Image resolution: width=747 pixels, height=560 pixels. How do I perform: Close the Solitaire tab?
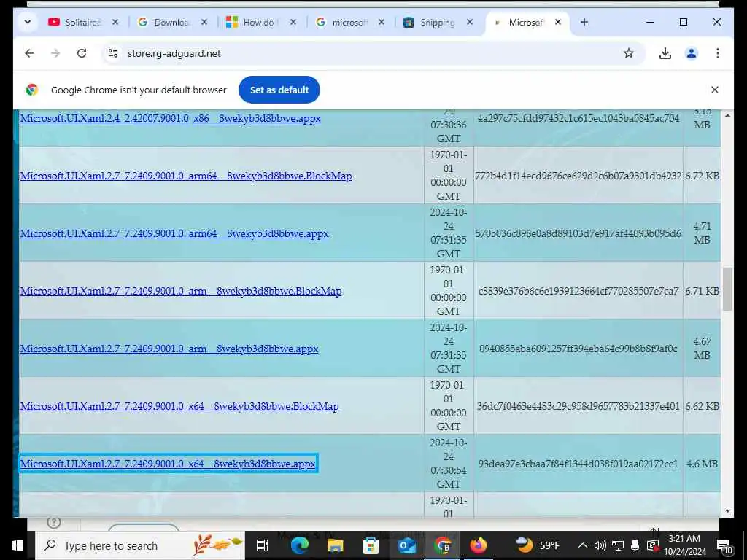(x=115, y=22)
